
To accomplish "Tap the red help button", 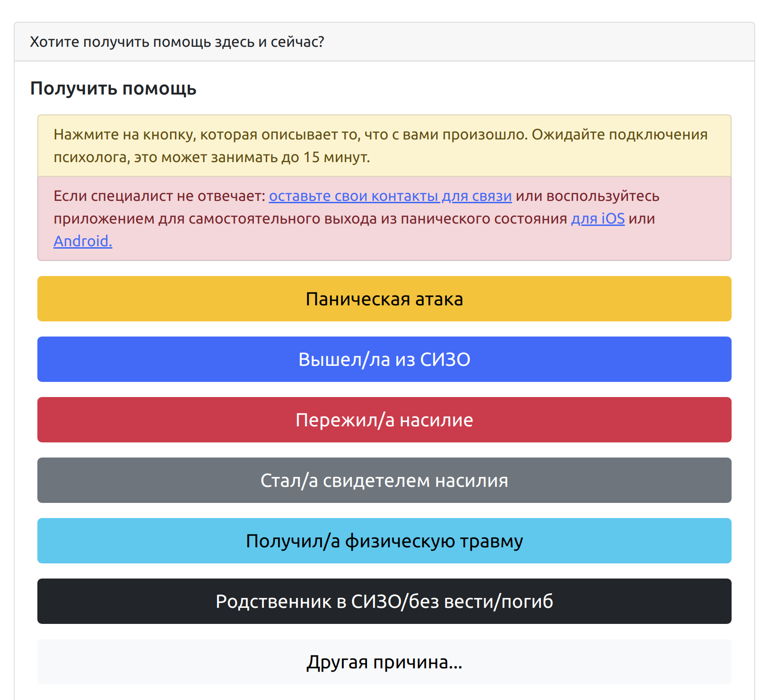I will point(384,420).
